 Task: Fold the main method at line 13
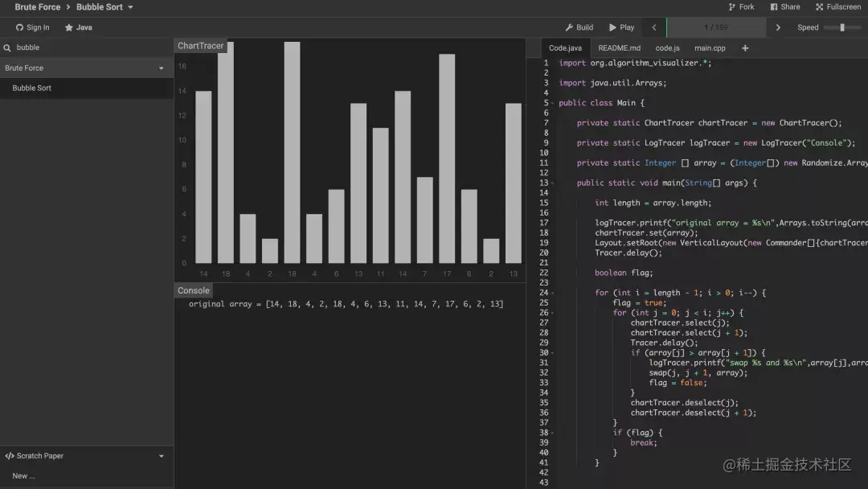[x=552, y=183]
